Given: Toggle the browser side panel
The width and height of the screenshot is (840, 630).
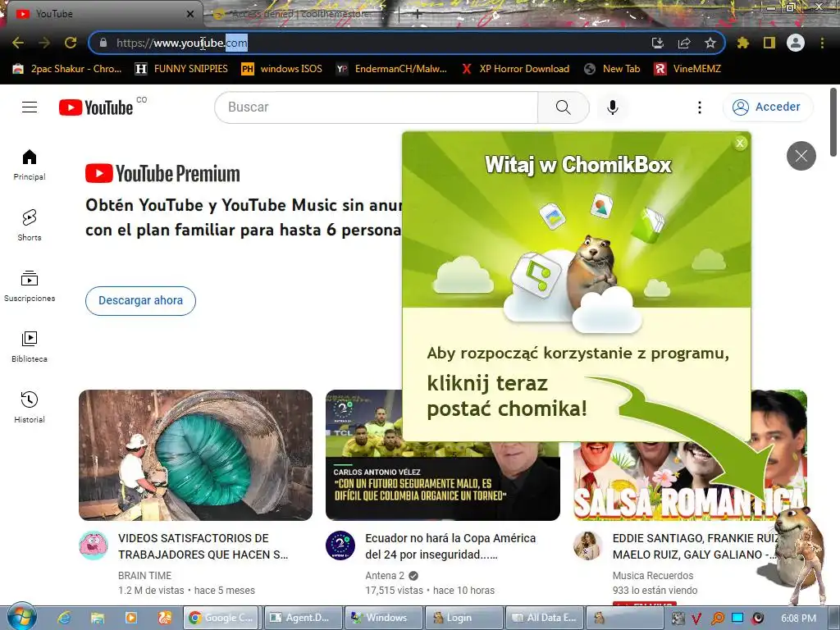Looking at the screenshot, I should coord(769,43).
